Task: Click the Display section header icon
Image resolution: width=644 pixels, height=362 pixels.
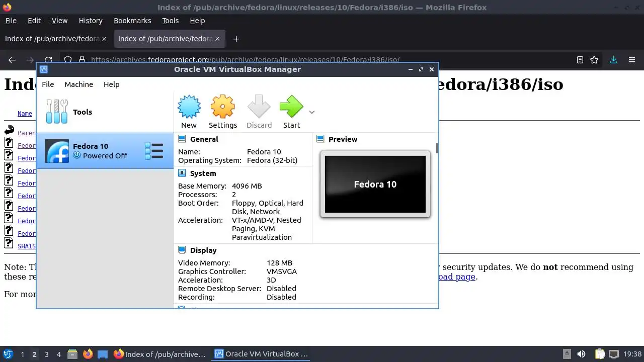Action: (x=182, y=250)
